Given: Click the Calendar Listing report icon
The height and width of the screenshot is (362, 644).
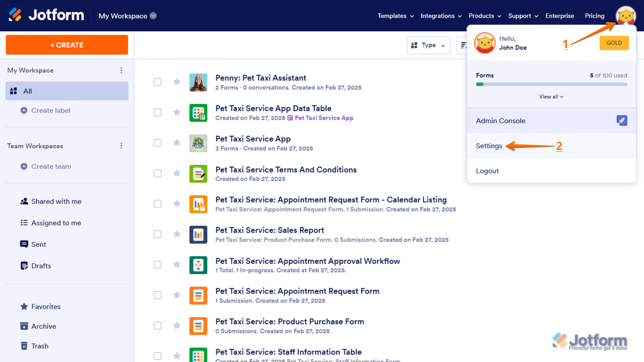Looking at the screenshot, I should [x=198, y=204].
